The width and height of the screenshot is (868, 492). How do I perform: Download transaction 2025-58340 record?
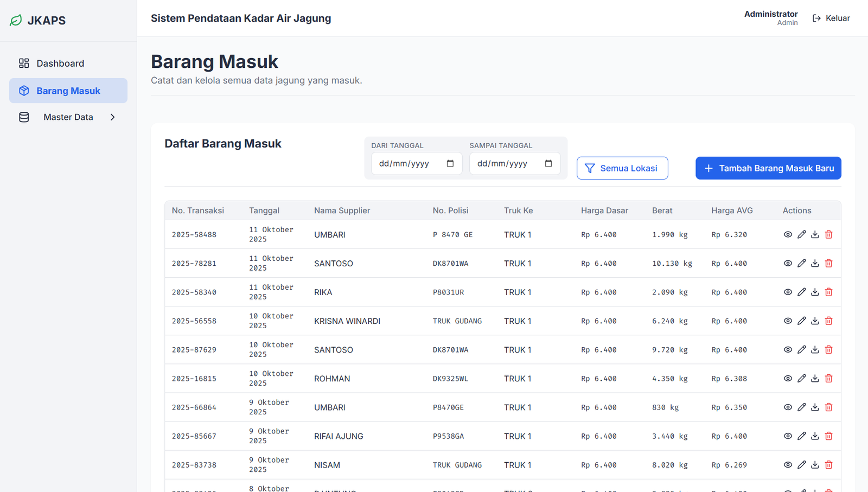coord(815,292)
